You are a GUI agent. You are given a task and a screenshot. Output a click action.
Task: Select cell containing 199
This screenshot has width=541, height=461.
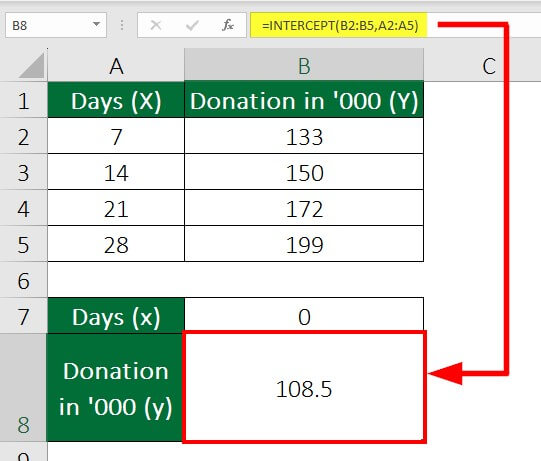(304, 244)
